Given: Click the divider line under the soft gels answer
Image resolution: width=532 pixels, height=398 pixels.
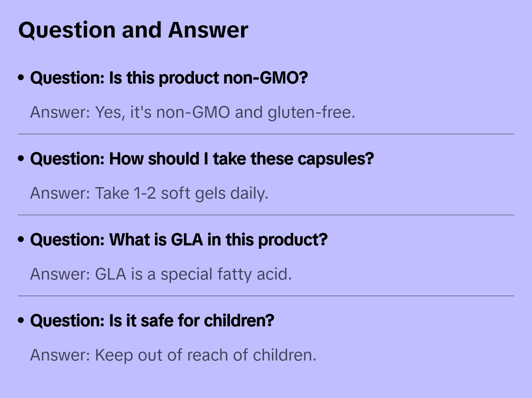Looking at the screenshot, I should [266, 215].
